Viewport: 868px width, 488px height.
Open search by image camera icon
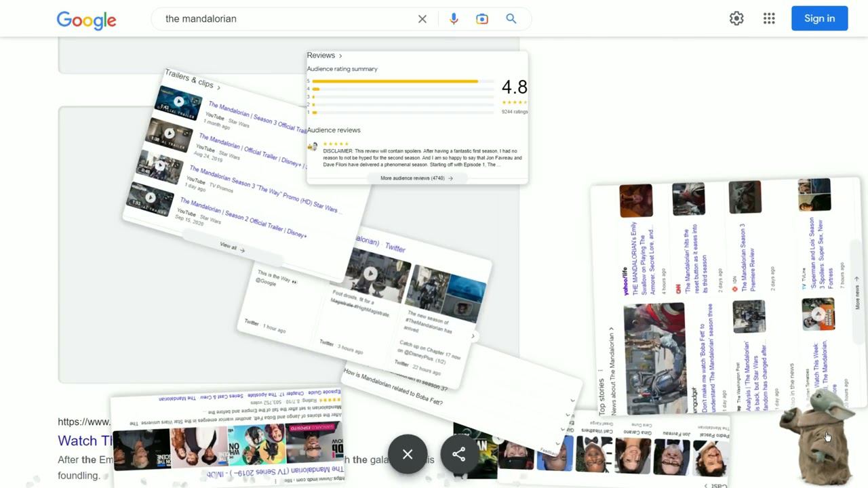tap(482, 19)
